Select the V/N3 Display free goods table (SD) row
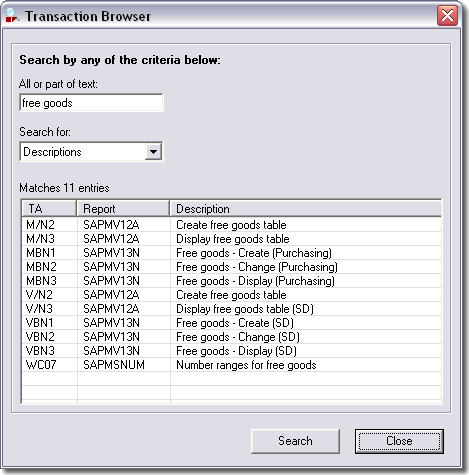The image size is (469, 475). coord(232,309)
